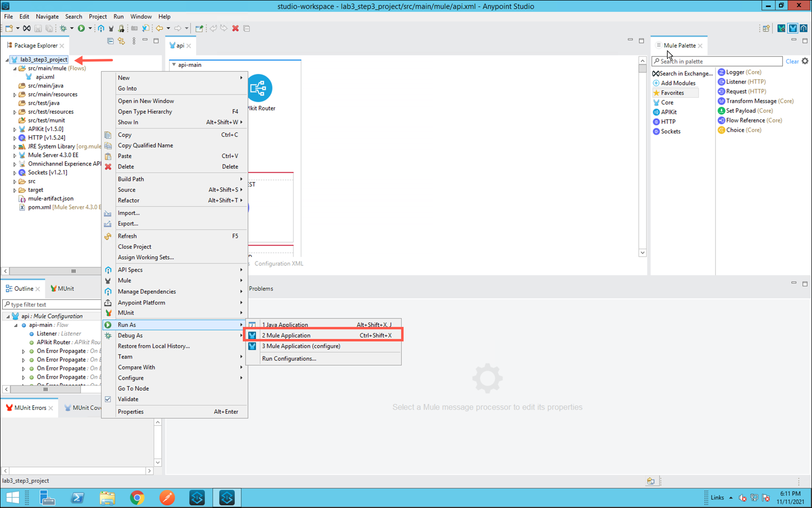Image resolution: width=812 pixels, height=508 pixels.
Task: Close the api editor tab
Action: (189, 46)
